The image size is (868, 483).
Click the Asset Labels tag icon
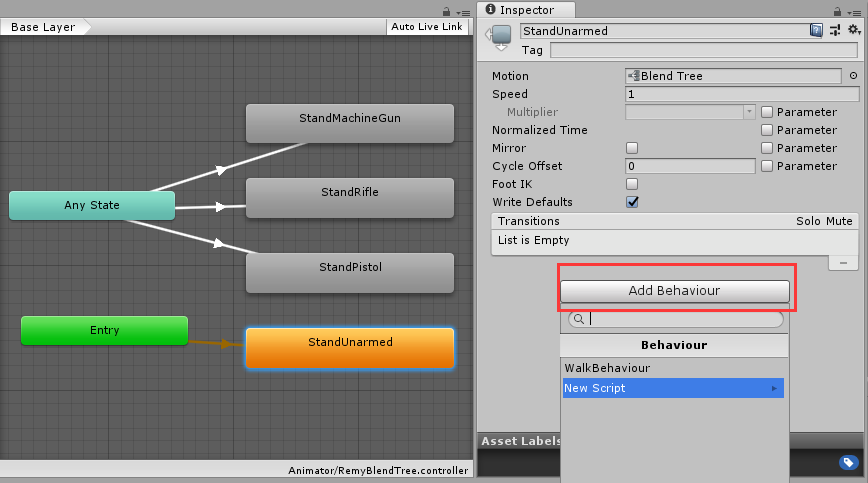[848, 462]
